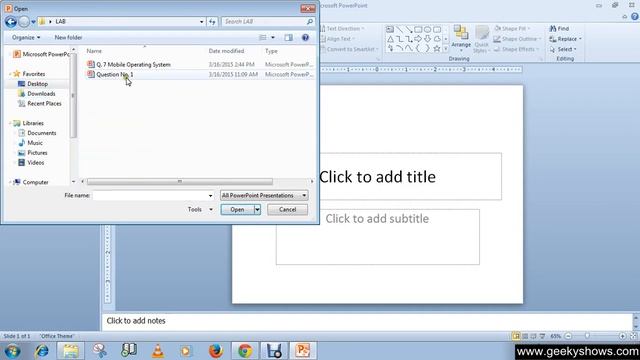Select the Cloud shape in gallery
The image size is (640, 360).
point(437,39)
